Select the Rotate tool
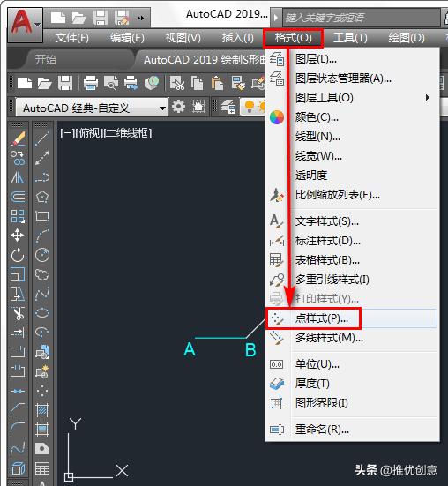This screenshot has height=486, width=448. pyautogui.click(x=18, y=255)
